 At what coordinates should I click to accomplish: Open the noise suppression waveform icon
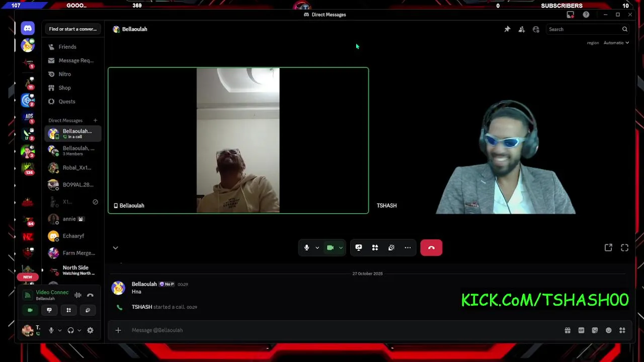(78, 295)
